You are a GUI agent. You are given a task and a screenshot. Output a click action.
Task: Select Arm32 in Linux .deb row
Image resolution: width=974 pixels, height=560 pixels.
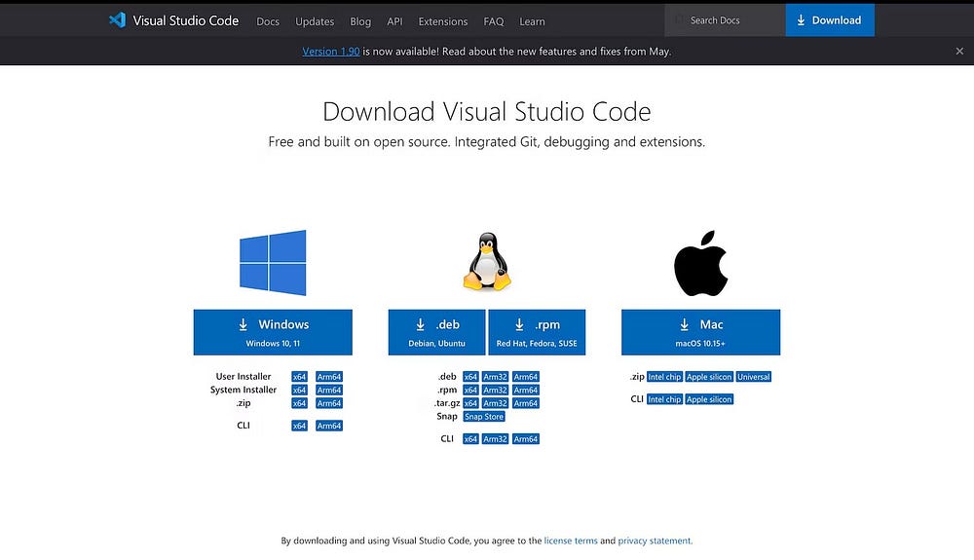pos(495,377)
